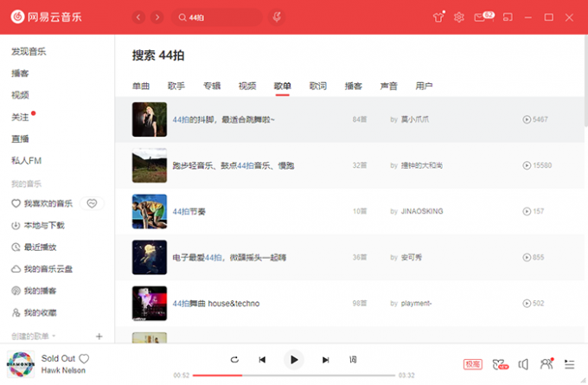Switch to 歌词 tab
Viewport: 588px width, 385px height.
318,86
